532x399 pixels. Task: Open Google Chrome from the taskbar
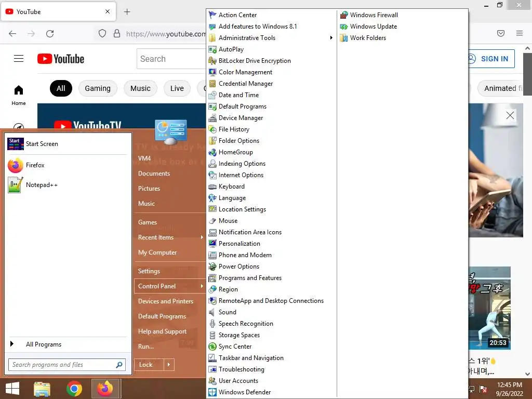[74, 389]
